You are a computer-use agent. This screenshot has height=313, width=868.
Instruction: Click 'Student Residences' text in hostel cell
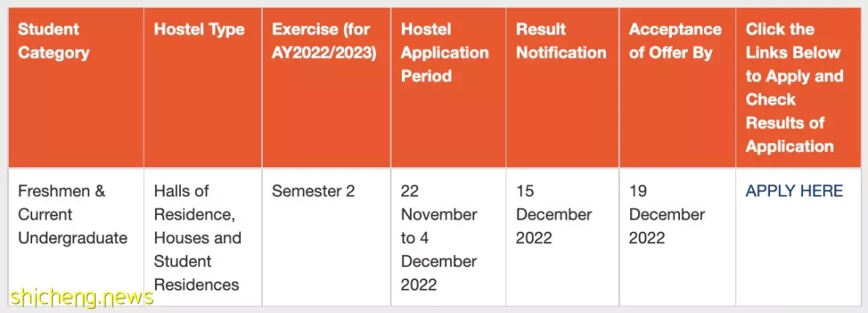tap(197, 273)
